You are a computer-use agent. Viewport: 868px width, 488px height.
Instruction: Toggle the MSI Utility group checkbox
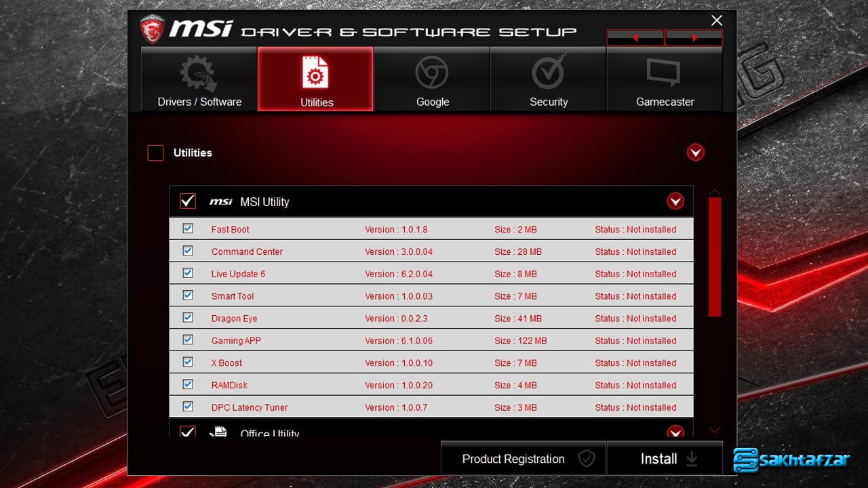tap(188, 201)
